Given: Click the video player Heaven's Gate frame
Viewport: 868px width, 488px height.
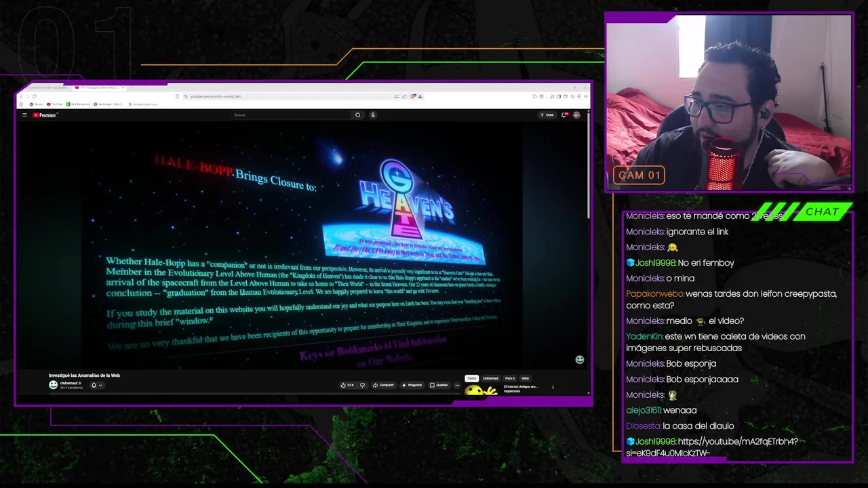Looking at the screenshot, I should 302,245.
